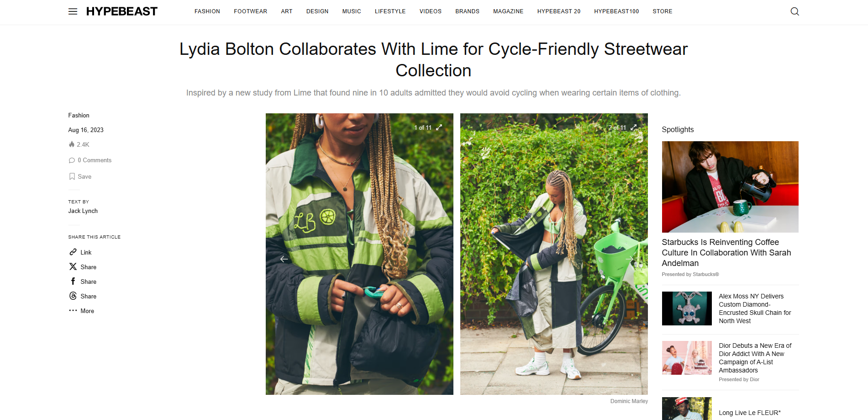Open More share options
Screen dimensions: 868x420
tap(82, 311)
